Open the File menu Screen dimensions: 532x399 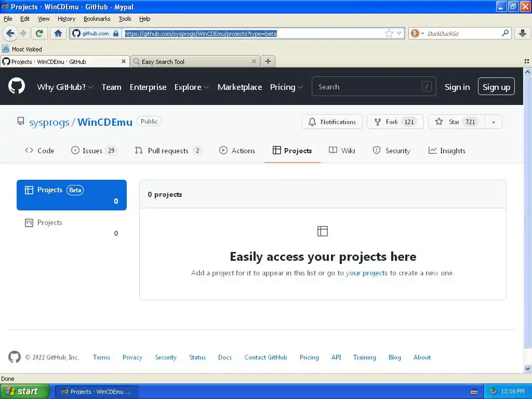coord(8,19)
